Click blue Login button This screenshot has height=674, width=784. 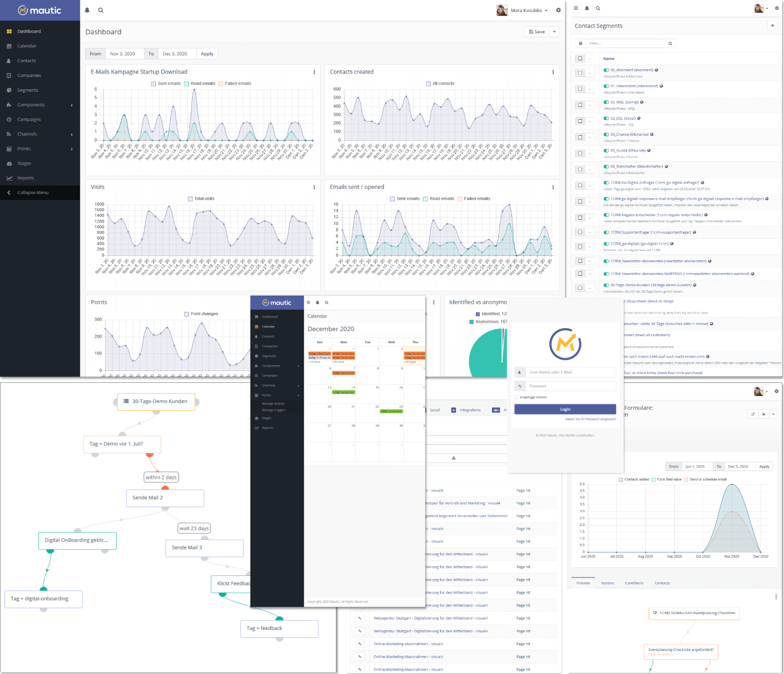[x=565, y=409]
